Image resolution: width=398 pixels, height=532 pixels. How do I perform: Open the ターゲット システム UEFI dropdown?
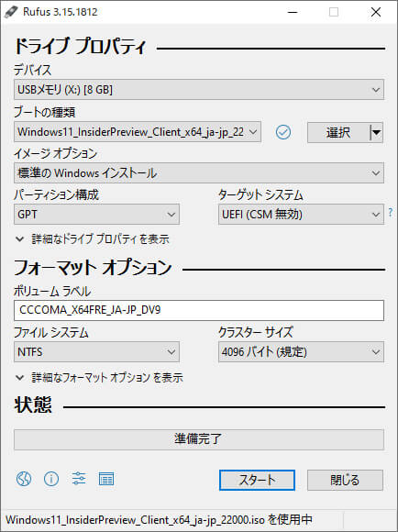(302, 214)
